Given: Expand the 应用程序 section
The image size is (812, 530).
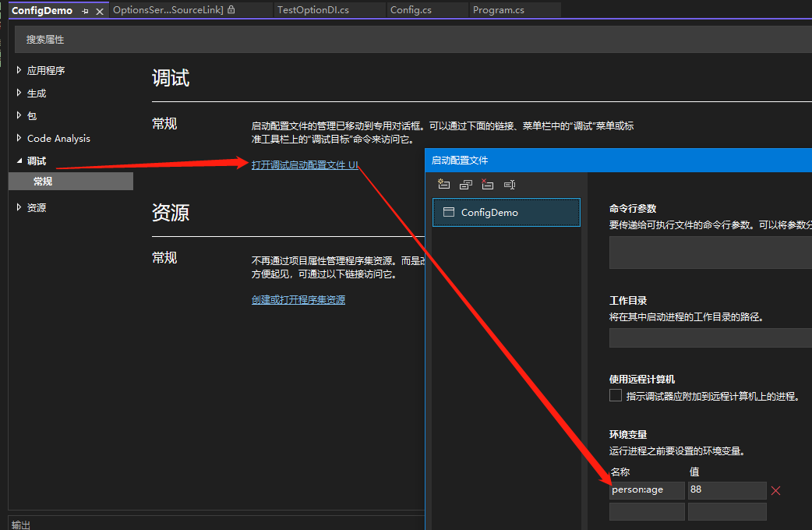Looking at the screenshot, I should (x=19, y=70).
